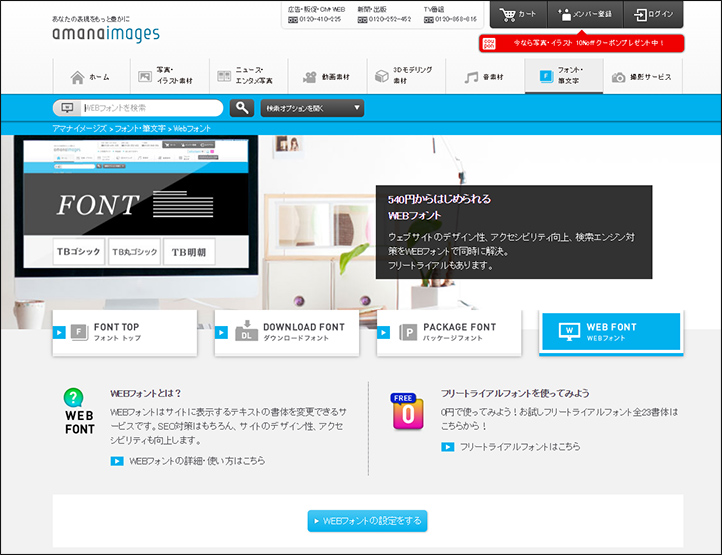The height and width of the screenshot is (555, 722).
Task: Click the WEB font settings button
Action: coord(367,521)
